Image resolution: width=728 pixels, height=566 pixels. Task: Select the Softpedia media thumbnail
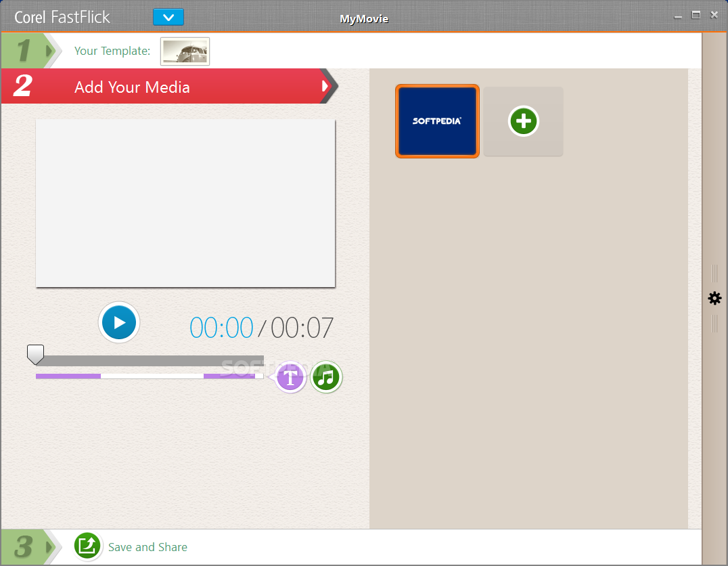[437, 121]
